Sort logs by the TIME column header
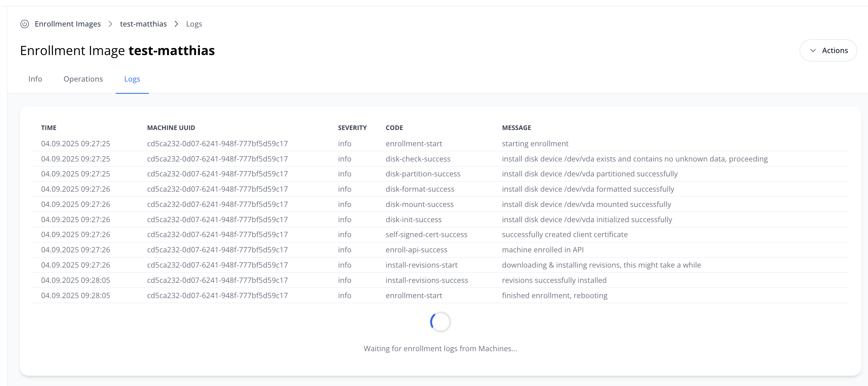868x386 pixels. tap(48, 127)
